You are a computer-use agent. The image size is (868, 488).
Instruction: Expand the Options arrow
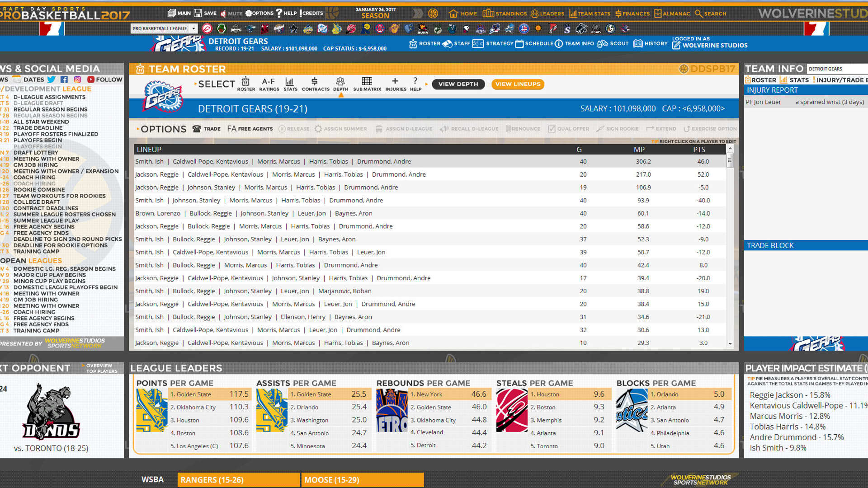pos(138,129)
